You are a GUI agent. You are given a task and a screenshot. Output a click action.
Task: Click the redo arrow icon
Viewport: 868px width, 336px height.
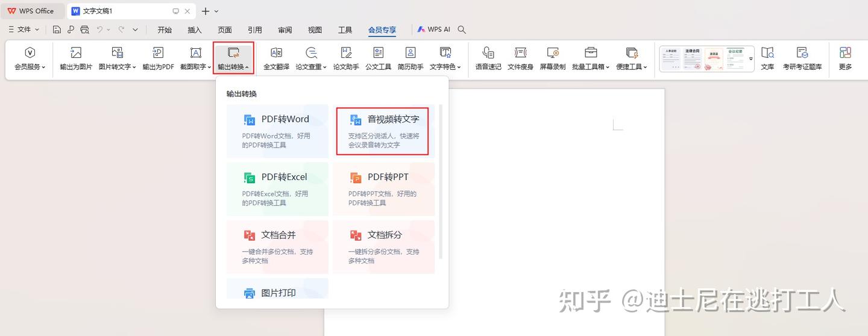[121, 30]
